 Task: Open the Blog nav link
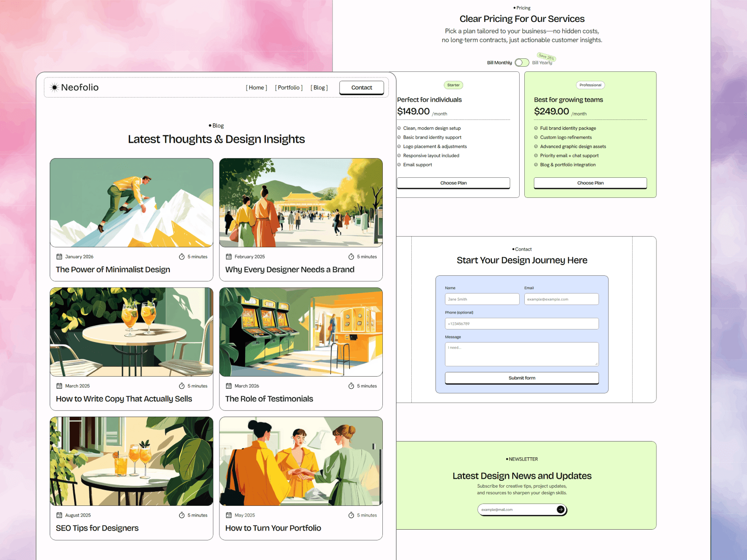(x=319, y=88)
